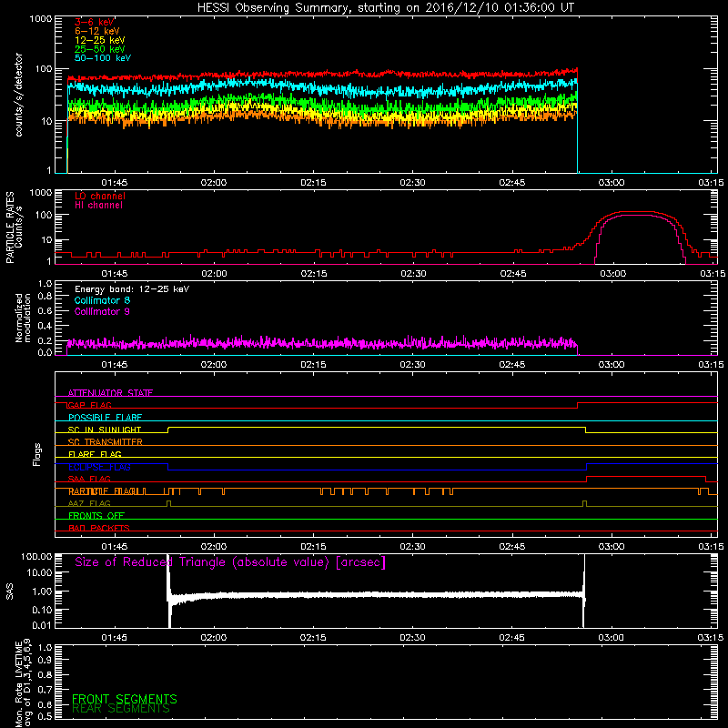Select the Collimator 9 label

(x=102, y=311)
